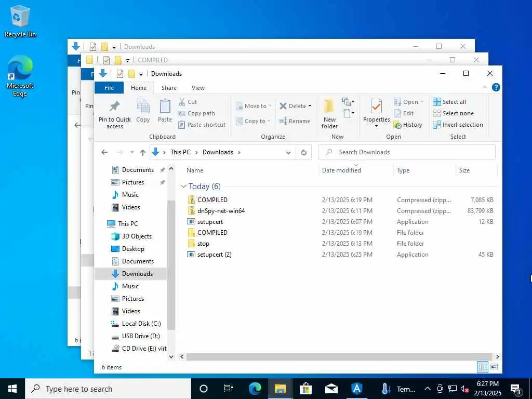Click Edit in Open group
This screenshot has width=532, height=399.
point(404,113)
